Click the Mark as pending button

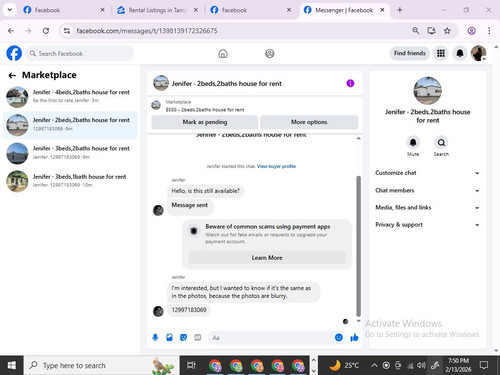(205, 122)
